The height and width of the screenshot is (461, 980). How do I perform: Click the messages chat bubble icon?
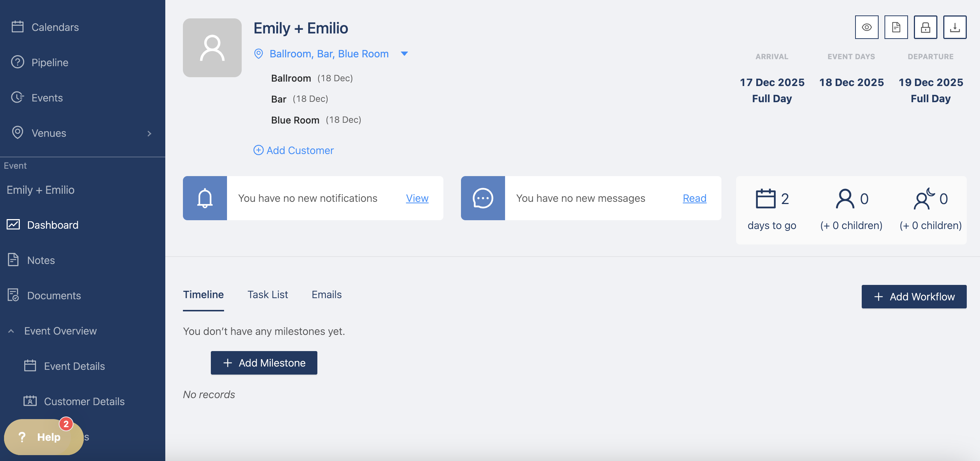482,198
